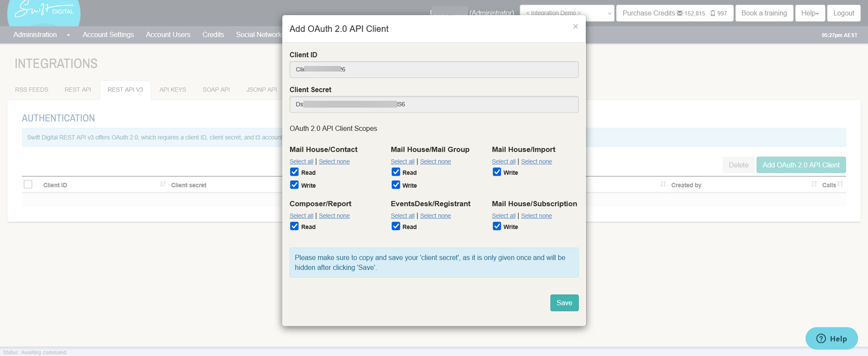868x356 pixels.
Task: Toggle Mail House/Contact Write checkbox
Action: (294, 185)
